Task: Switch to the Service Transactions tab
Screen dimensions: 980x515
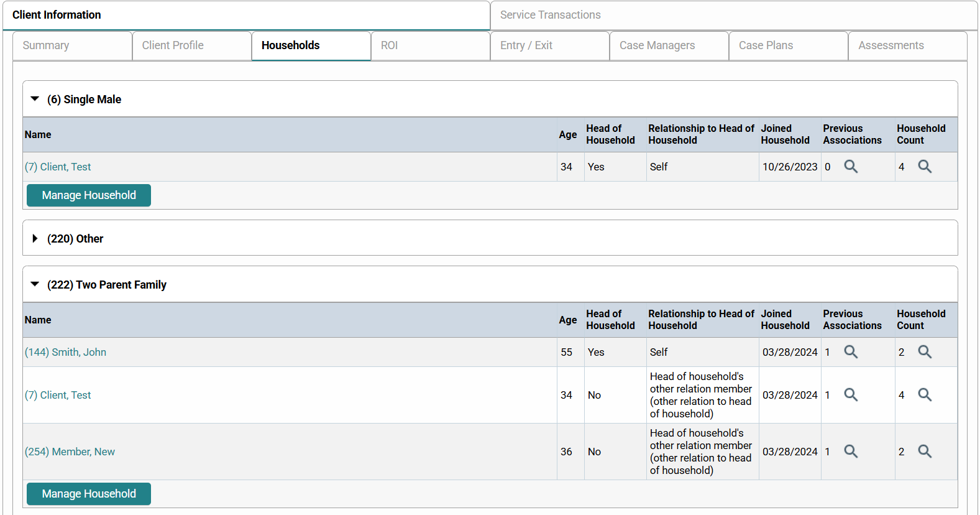Action: point(550,15)
